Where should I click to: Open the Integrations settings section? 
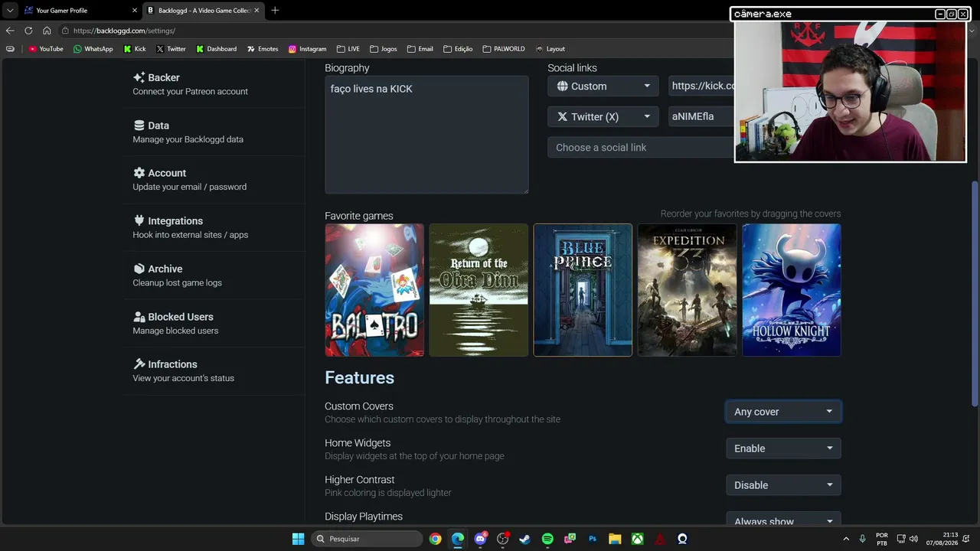[x=190, y=227]
